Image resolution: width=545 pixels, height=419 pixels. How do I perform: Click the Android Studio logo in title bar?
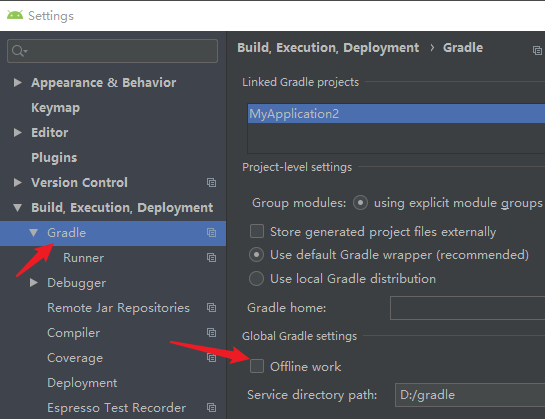coord(15,15)
